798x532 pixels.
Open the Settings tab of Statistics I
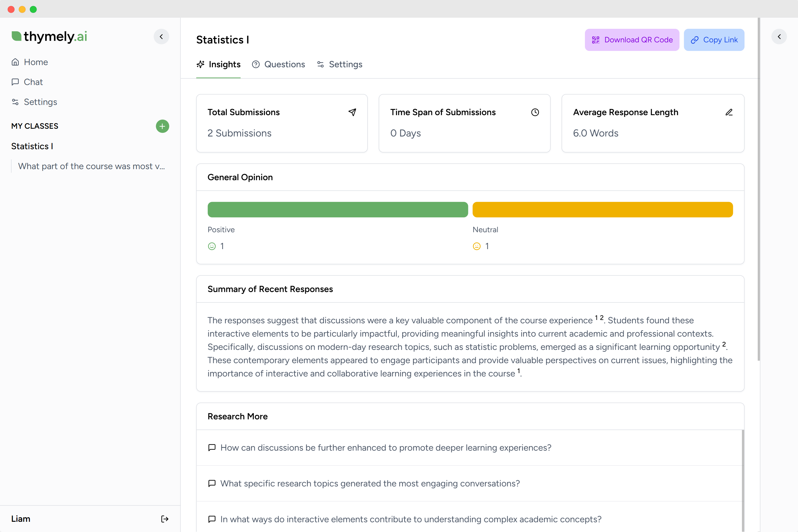(340, 64)
